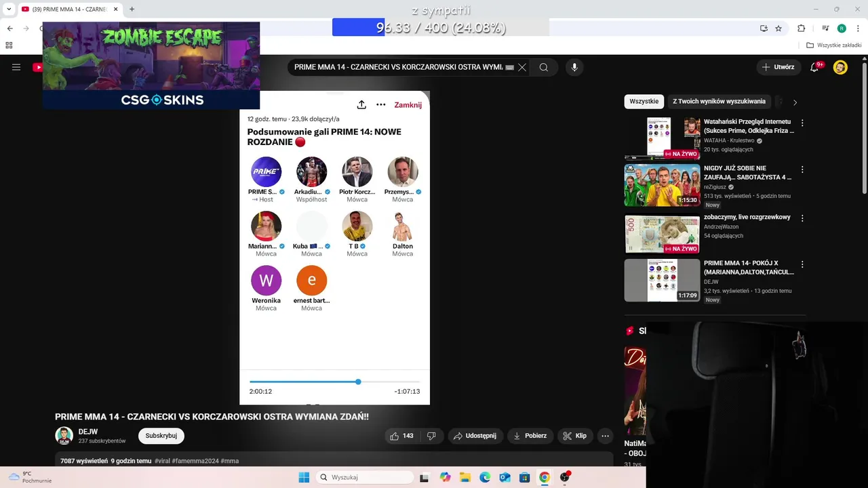Open the Chrome three-dot menu
This screenshot has height=488, width=868.
click(858, 28)
